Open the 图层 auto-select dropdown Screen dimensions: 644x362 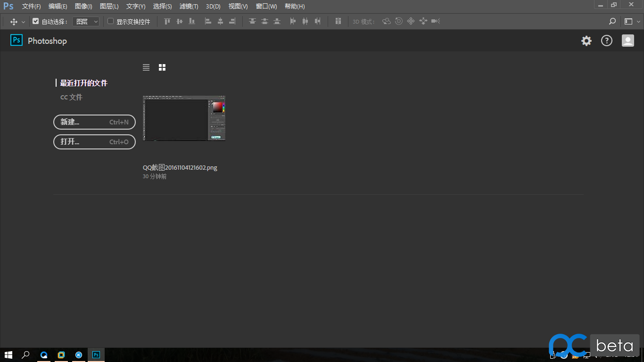[x=86, y=21]
